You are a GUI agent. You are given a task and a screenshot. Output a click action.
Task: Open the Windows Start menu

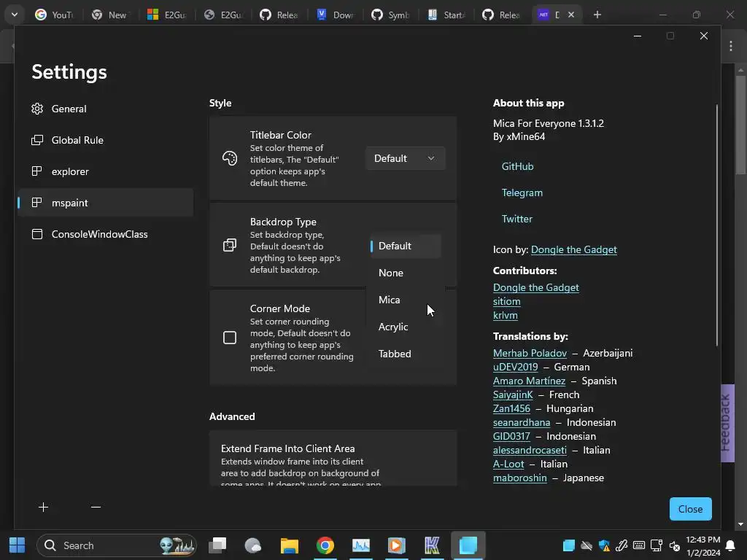pos(18,545)
